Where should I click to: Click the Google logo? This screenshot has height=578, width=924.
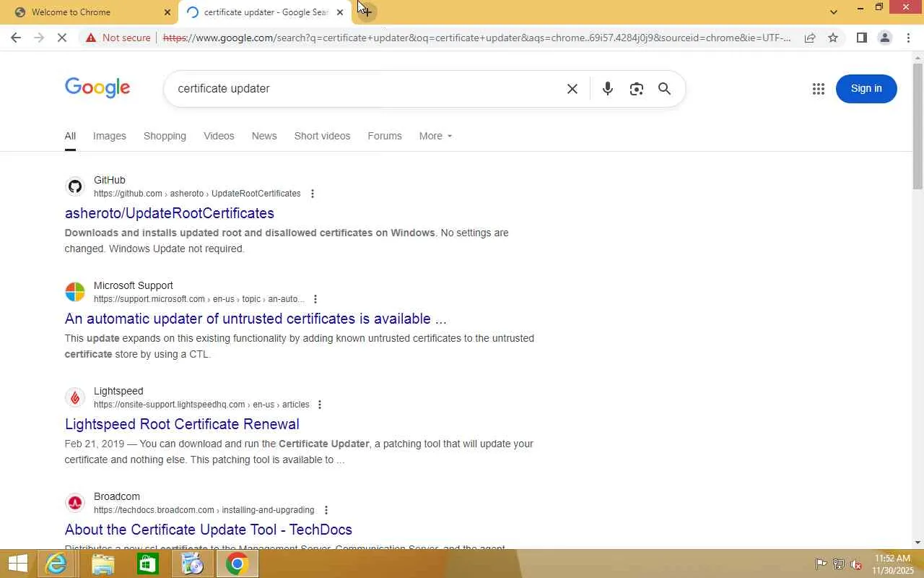pyautogui.click(x=97, y=88)
